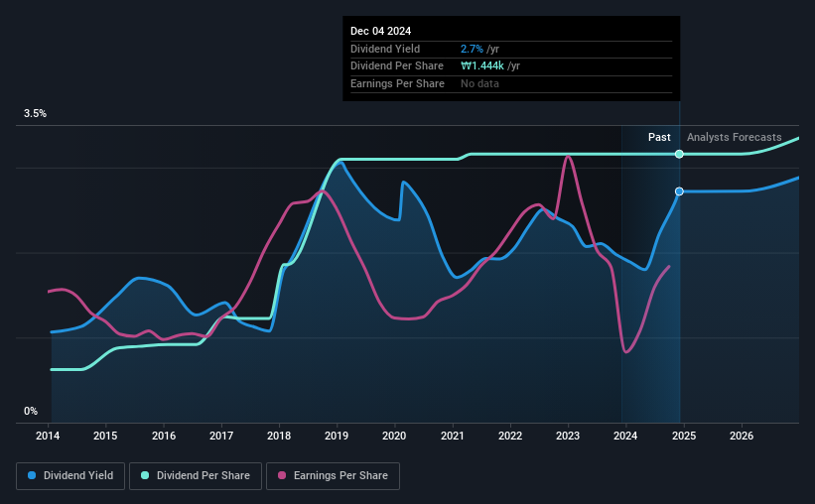The height and width of the screenshot is (504, 815).
Task: Click the ₩1.444k dividend per share value
Action: 482,66
